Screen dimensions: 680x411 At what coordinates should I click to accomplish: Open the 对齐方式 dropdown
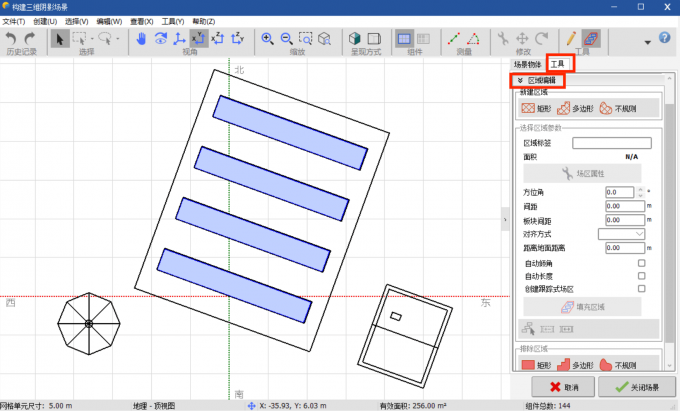point(621,233)
